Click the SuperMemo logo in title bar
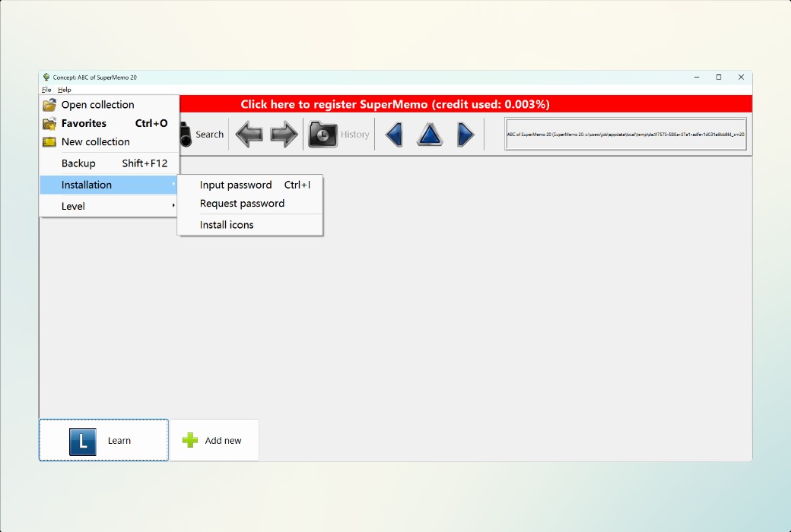 tap(45, 76)
